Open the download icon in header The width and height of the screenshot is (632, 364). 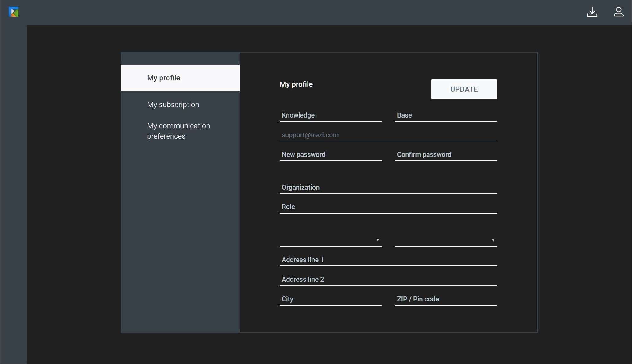(x=592, y=12)
